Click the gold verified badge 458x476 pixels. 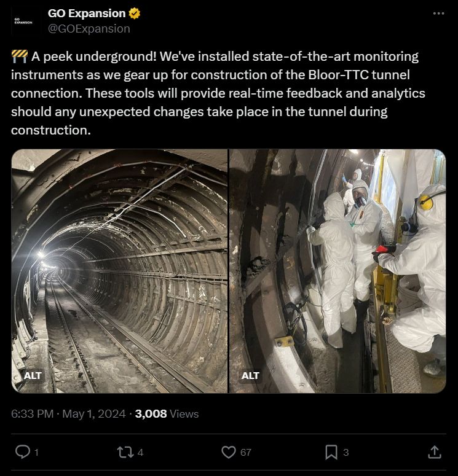[134, 13]
